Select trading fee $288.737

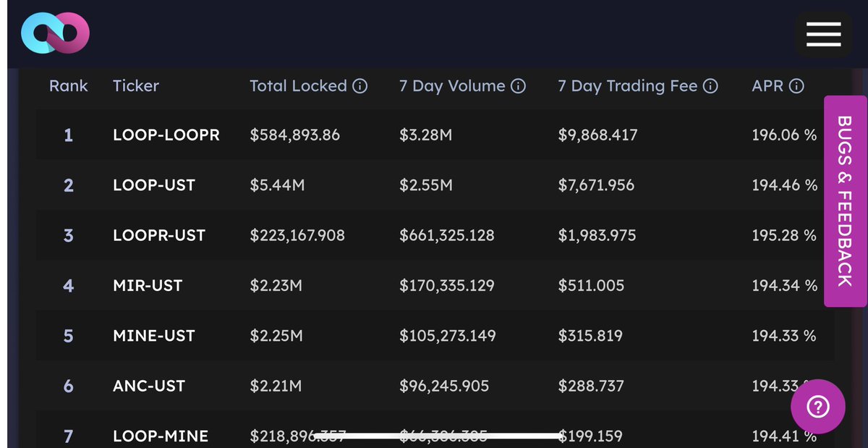(591, 386)
